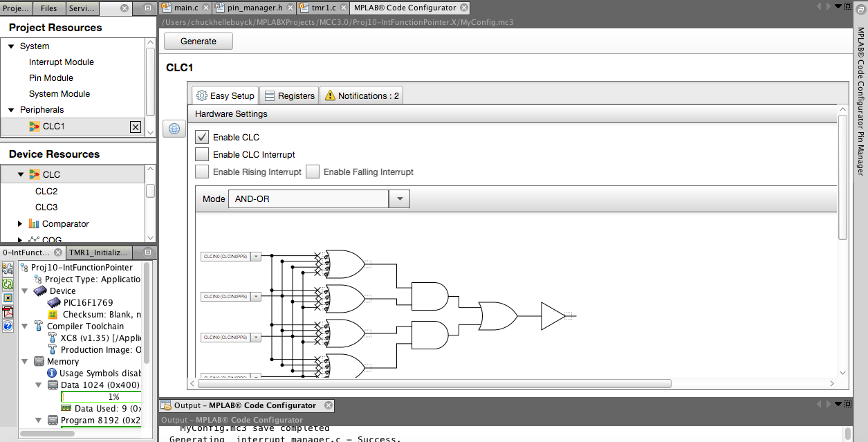Click the globe icon beside the CLC1 settings
The height and width of the screenshot is (442, 868).
[174, 129]
